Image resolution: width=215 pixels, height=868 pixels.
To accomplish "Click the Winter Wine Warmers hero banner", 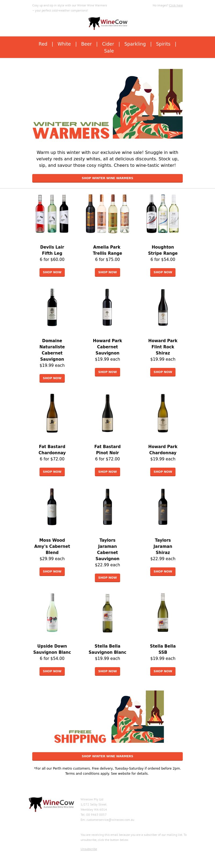I will 107,104.
